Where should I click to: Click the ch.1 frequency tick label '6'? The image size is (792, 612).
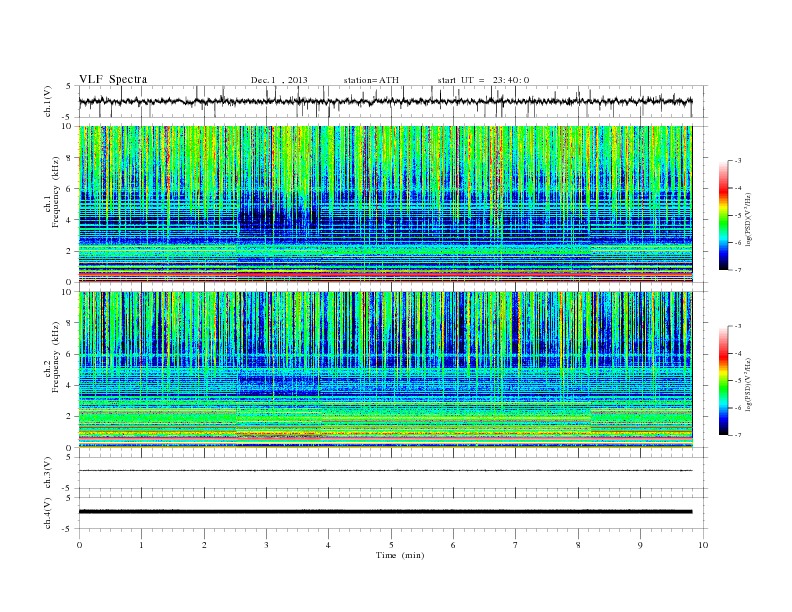click(70, 189)
